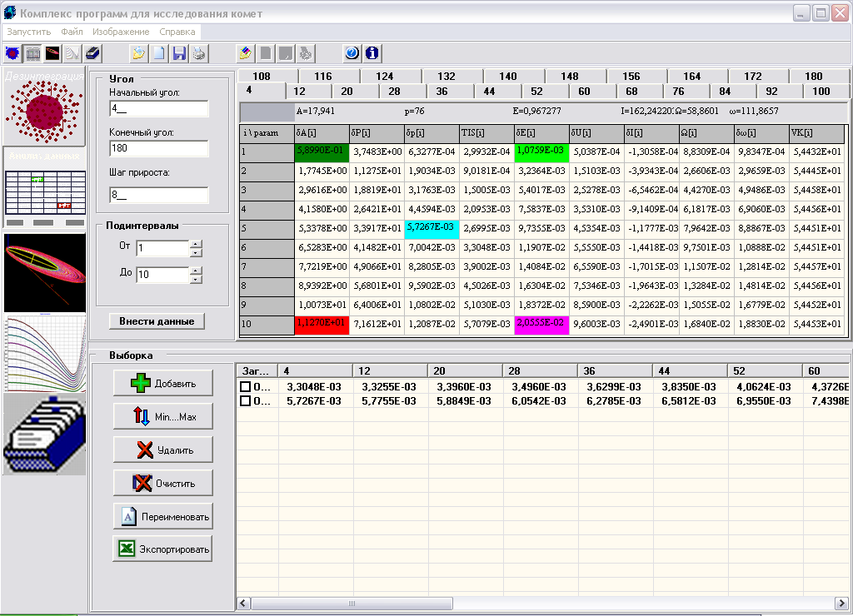This screenshot has height=616, width=853.
Task: Check the first row checkbox with 3,3048E-03
Action: [246, 386]
